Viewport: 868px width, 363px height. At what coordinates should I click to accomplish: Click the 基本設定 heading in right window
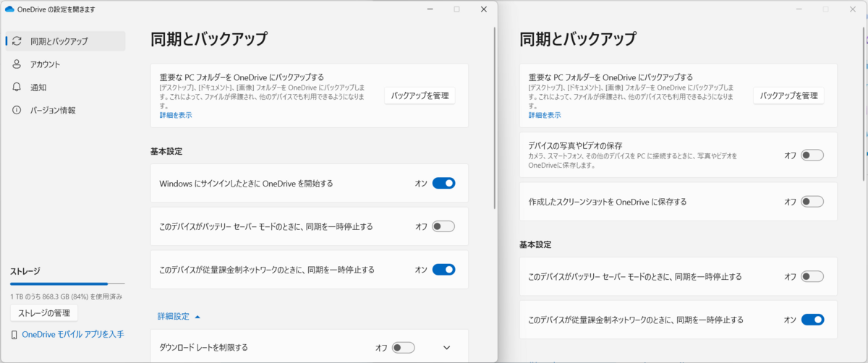coord(535,245)
